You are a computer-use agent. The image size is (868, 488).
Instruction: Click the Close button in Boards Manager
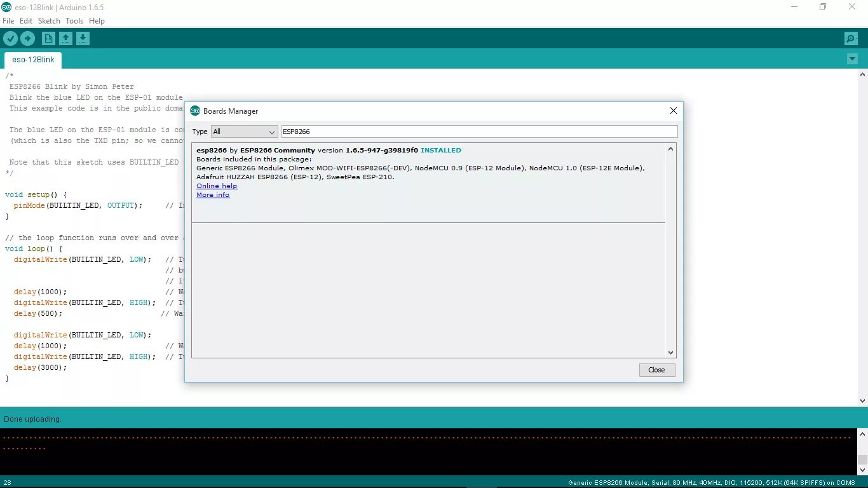point(657,370)
